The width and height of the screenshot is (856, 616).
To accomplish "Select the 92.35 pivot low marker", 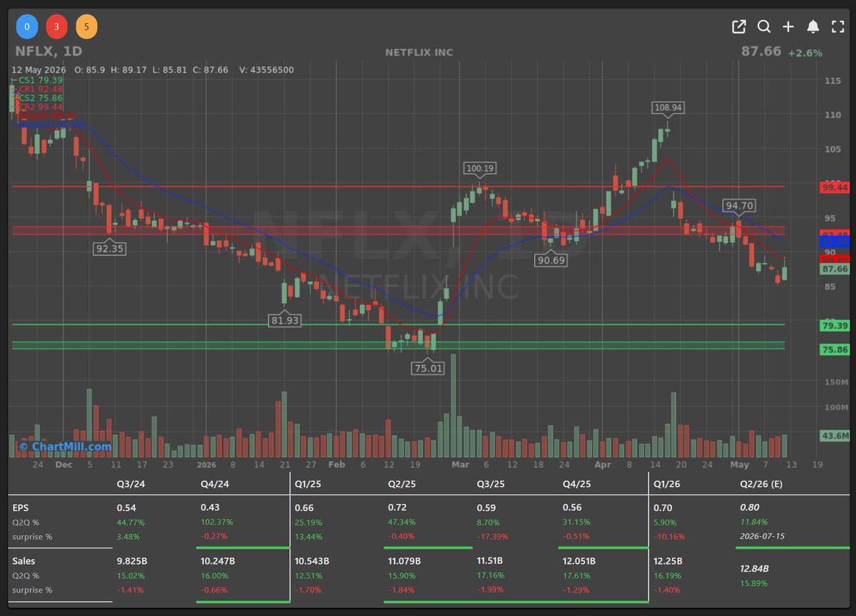I will click(109, 248).
